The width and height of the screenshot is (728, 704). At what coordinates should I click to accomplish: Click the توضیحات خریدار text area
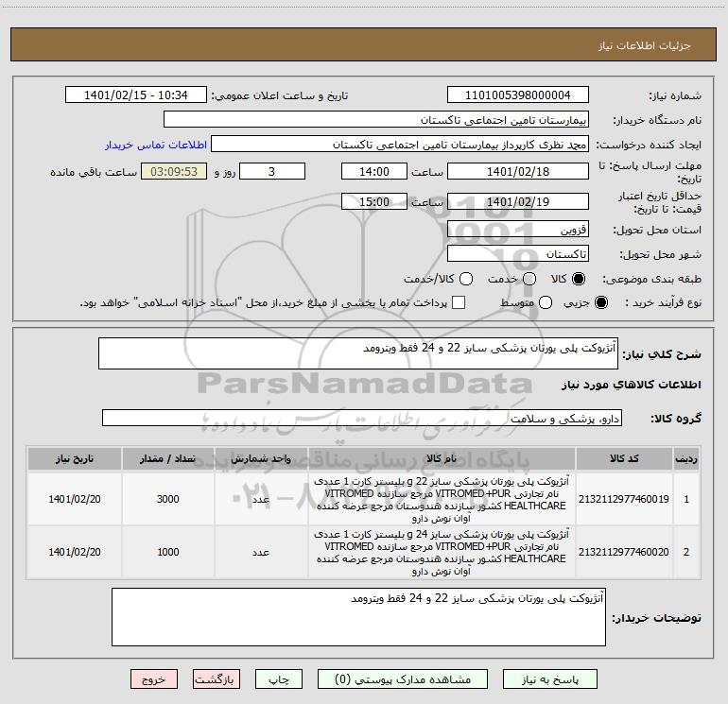click(x=358, y=617)
